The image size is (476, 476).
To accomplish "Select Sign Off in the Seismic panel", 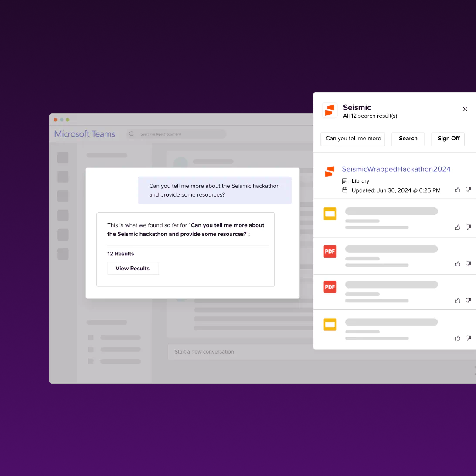I will pos(448,139).
